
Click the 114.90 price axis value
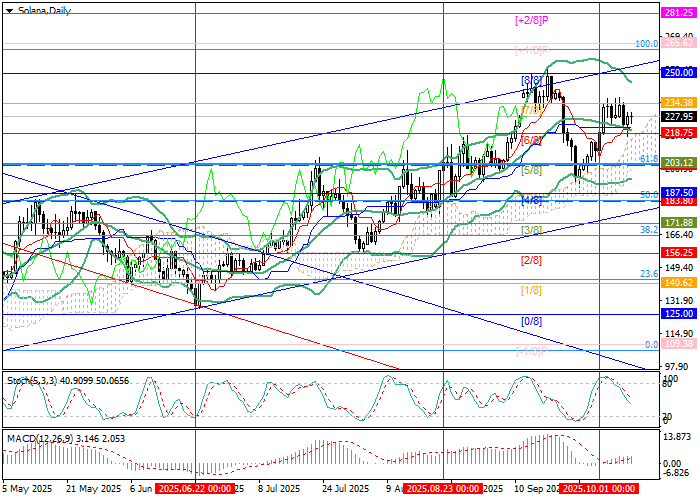tap(678, 333)
